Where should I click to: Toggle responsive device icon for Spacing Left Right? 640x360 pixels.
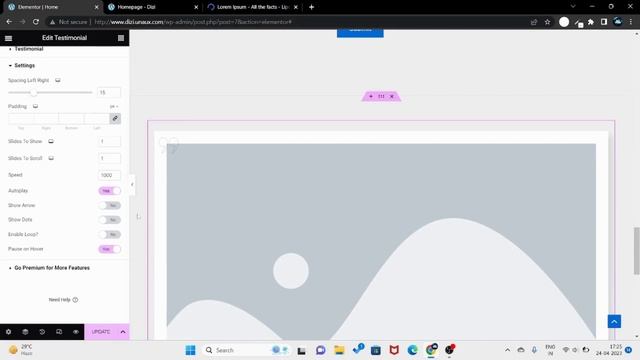click(x=58, y=80)
